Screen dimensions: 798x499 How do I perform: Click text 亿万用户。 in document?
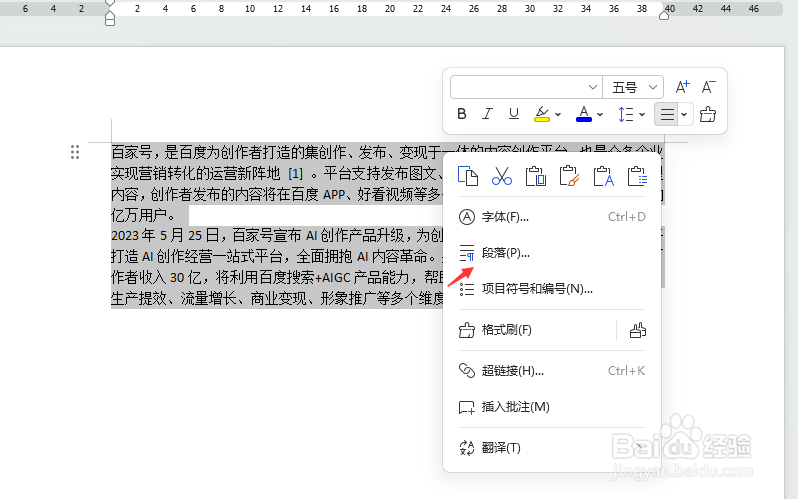[144, 215]
